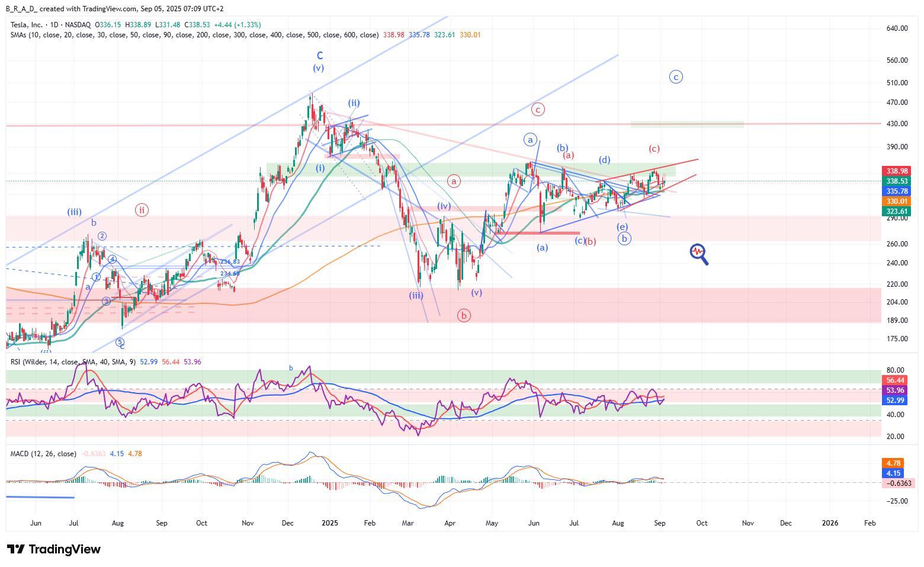
Task: Click the green 338.53 last price tag
Action: click(897, 181)
